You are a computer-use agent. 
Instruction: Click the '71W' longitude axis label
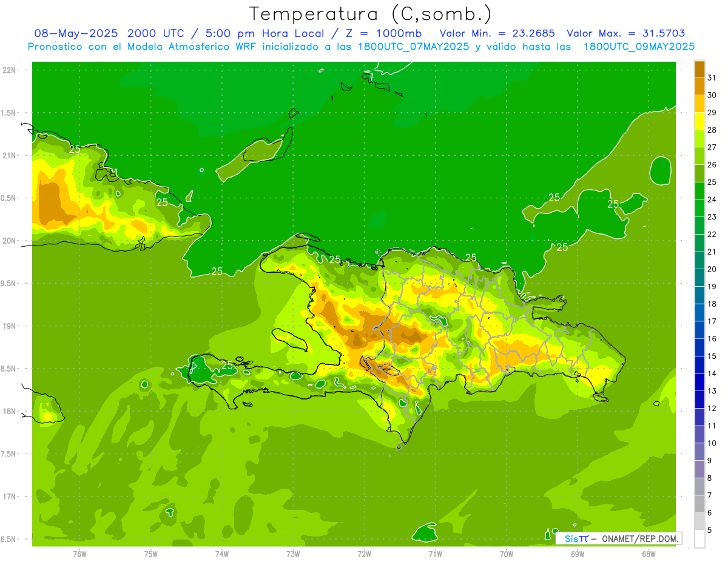(435, 554)
